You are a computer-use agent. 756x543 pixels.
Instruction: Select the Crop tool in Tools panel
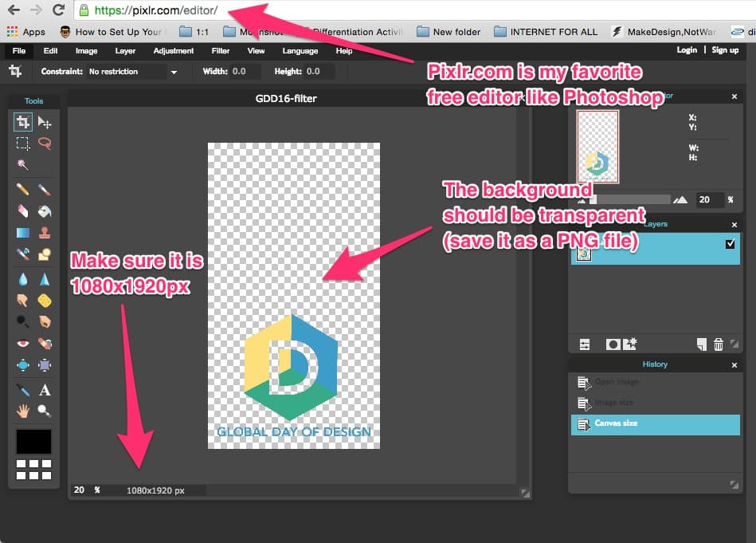[x=22, y=122]
